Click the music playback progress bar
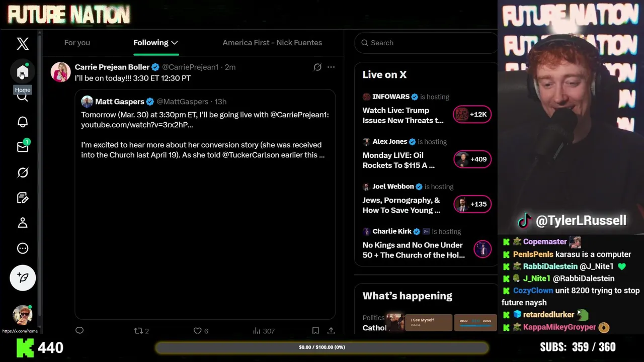Screen dimensions: 644x362 click(x=475, y=325)
